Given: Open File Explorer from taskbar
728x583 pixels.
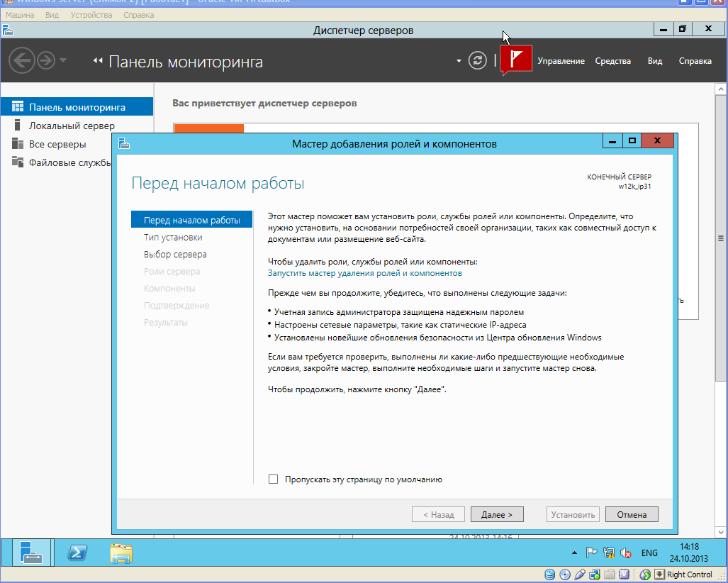Looking at the screenshot, I should pos(121,553).
